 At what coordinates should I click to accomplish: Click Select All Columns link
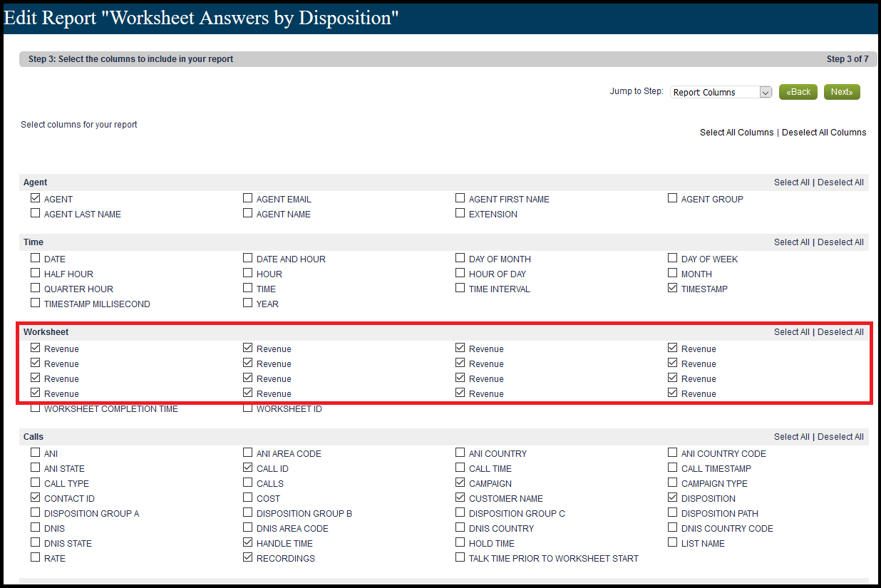point(736,133)
